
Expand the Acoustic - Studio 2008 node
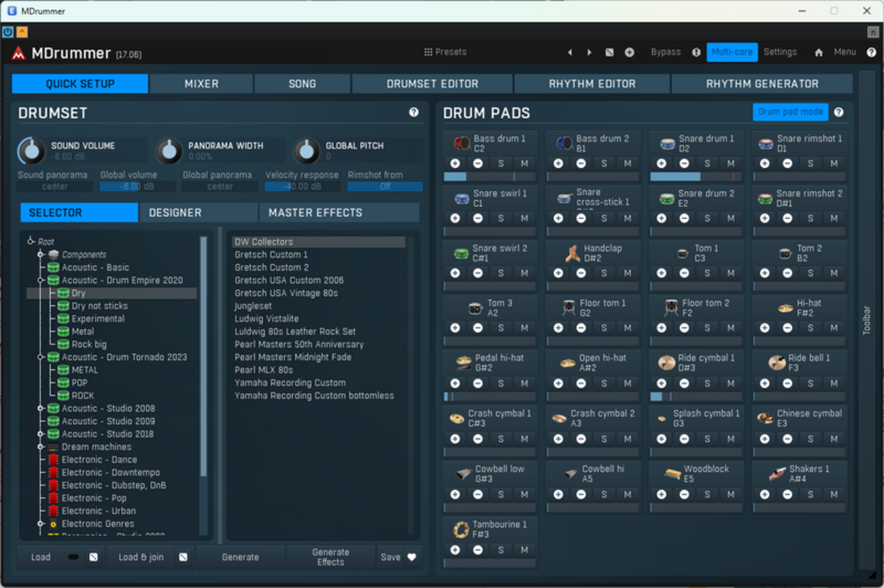click(40, 409)
